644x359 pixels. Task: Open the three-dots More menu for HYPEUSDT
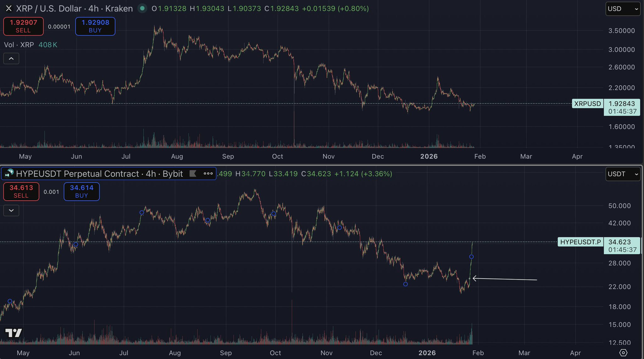(x=208, y=173)
